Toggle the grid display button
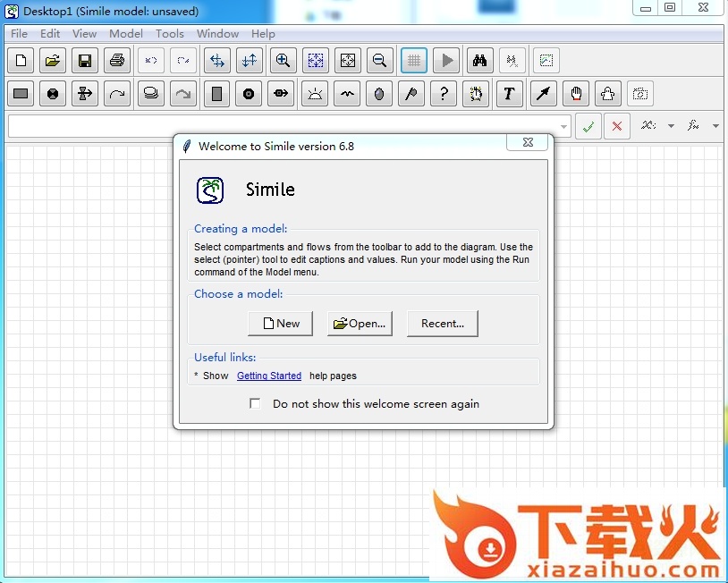 point(413,61)
